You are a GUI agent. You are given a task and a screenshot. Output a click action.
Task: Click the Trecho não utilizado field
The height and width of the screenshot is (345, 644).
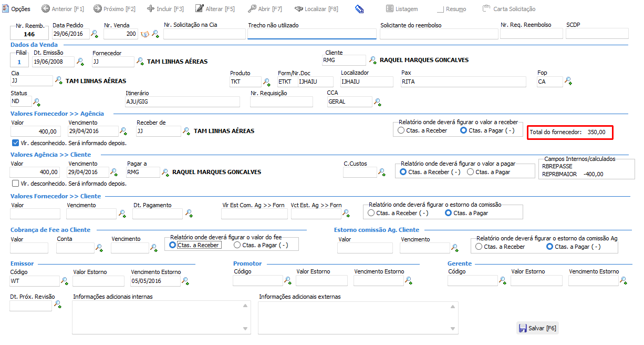click(x=312, y=34)
